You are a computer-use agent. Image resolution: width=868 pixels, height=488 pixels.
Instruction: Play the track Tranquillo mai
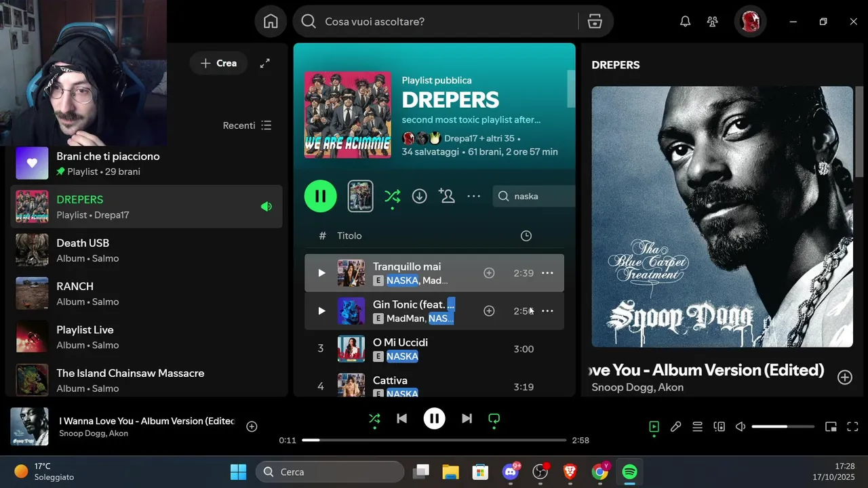coord(321,272)
